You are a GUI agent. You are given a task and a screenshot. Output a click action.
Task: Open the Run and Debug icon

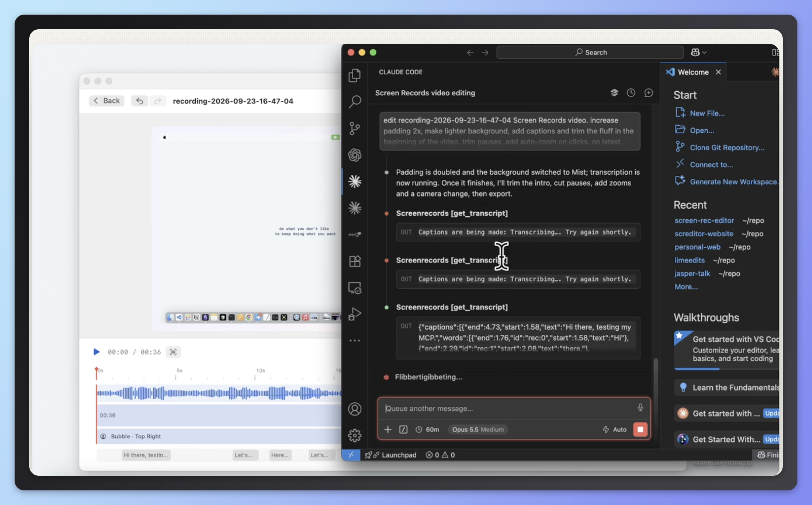tap(355, 314)
